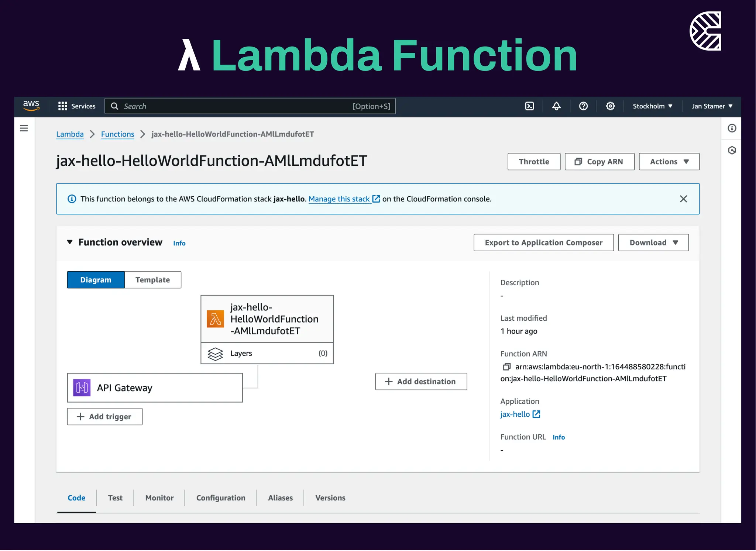The height and width of the screenshot is (551, 756).
Task: Open the notifications bell icon
Action: [556, 106]
